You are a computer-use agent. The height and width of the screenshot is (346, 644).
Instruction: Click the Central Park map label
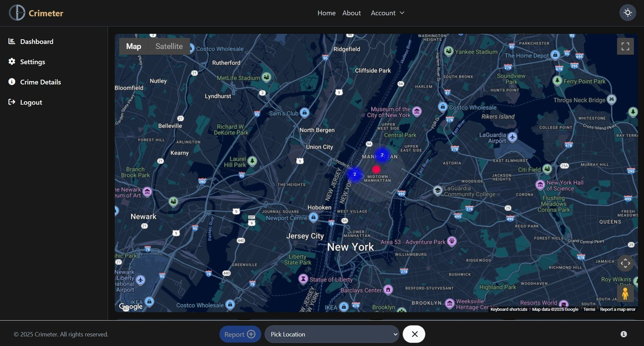(400, 135)
